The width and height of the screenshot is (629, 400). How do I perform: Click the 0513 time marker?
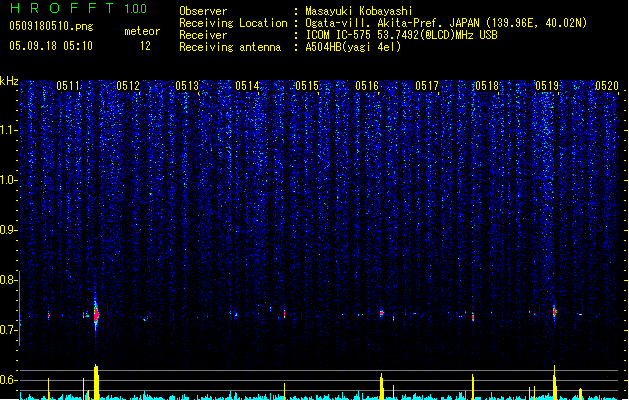click(x=187, y=86)
